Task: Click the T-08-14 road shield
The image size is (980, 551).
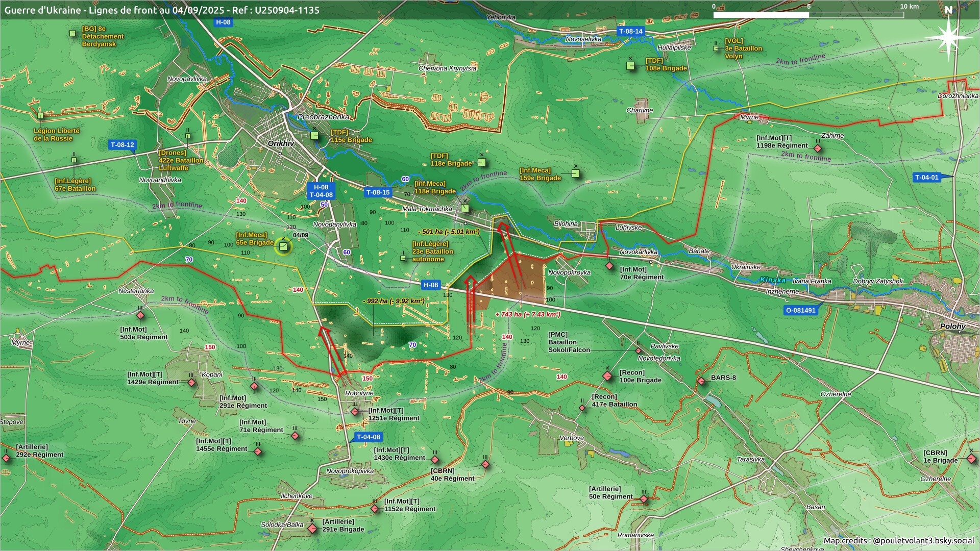Action: (x=631, y=32)
